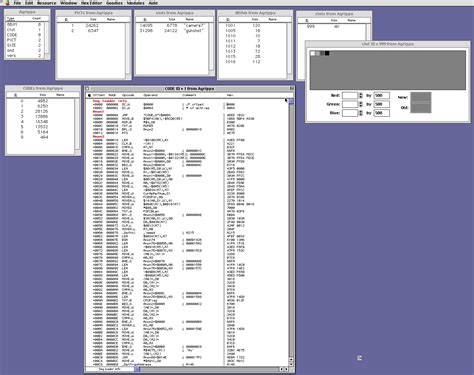Screen dimensions: 474x375
Task: Select the vers type in Agrippa list
Action: point(24,55)
